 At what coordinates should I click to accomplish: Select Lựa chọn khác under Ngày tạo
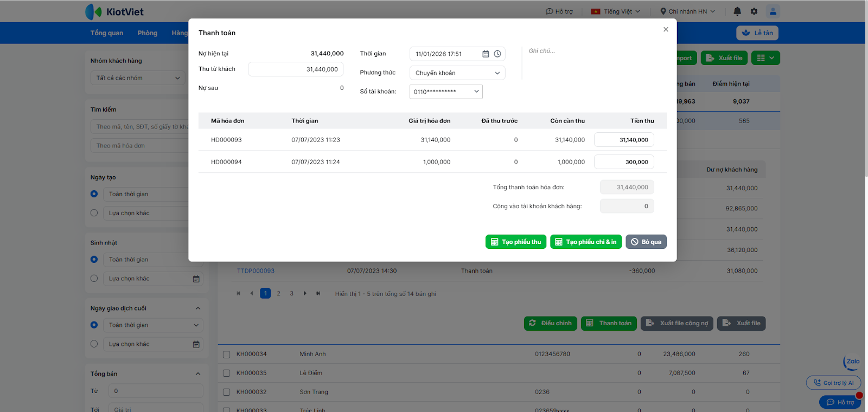(x=94, y=213)
